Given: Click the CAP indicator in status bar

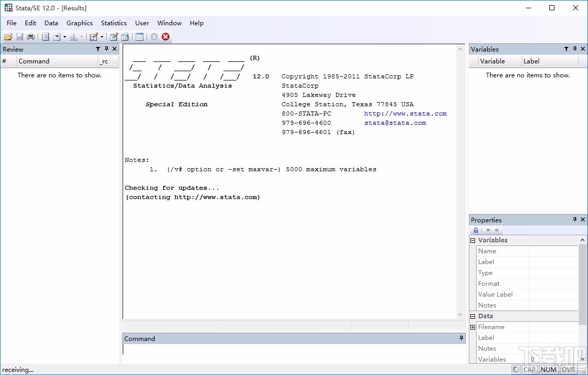Looking at the screenshot, I should [530, 370].
